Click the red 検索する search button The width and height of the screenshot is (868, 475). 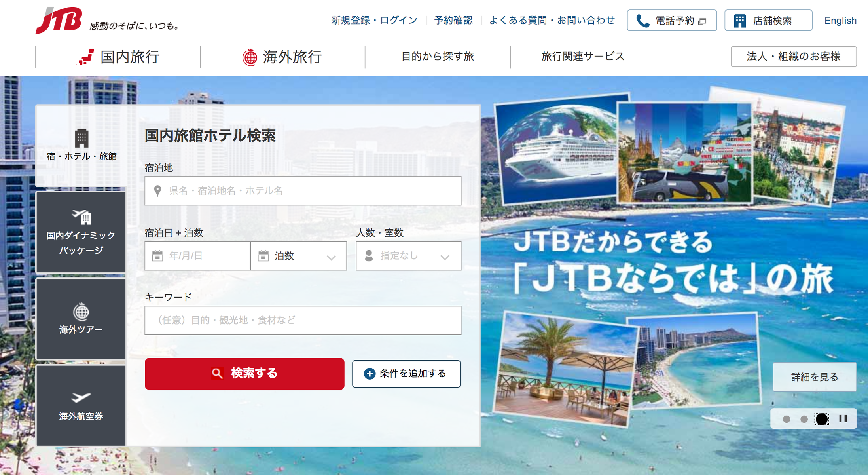[244, 374]
